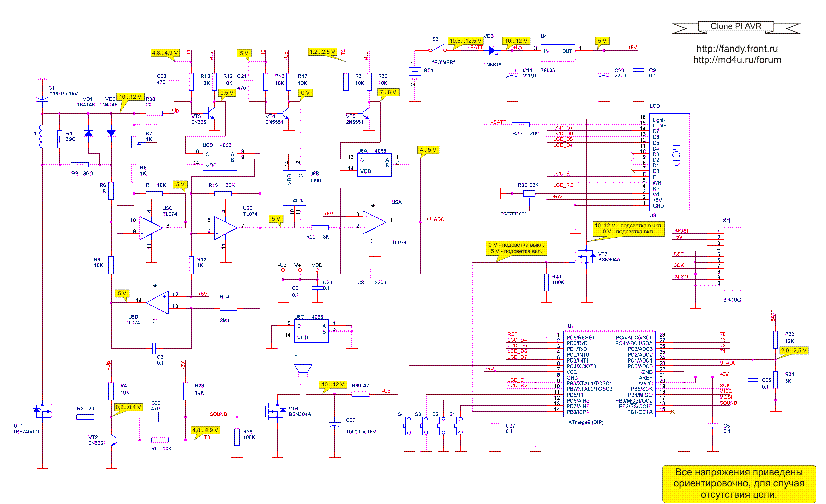The width and height of the screenshot is (826, 504).
Task: Click the R7 1K trimmer resistor
Action: click(135, 142)
